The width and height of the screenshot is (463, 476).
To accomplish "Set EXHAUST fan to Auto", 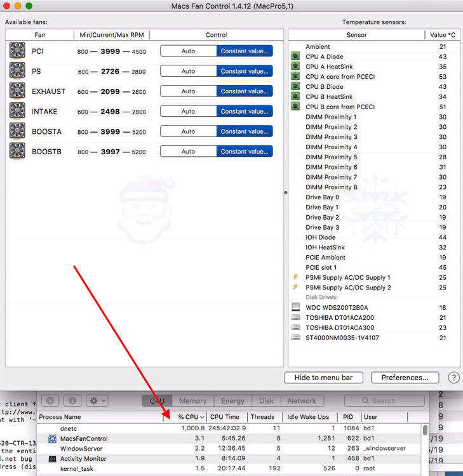I will coord(189,91).
